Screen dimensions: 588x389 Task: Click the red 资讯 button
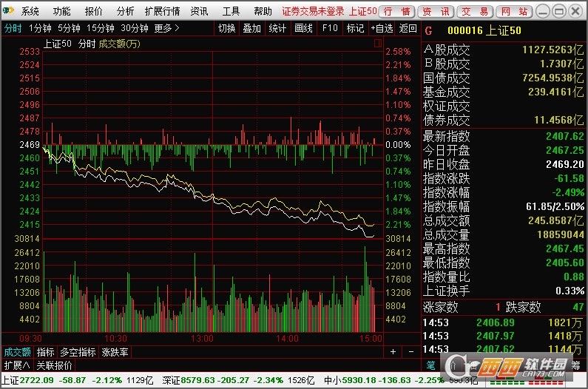click(436, 12)
